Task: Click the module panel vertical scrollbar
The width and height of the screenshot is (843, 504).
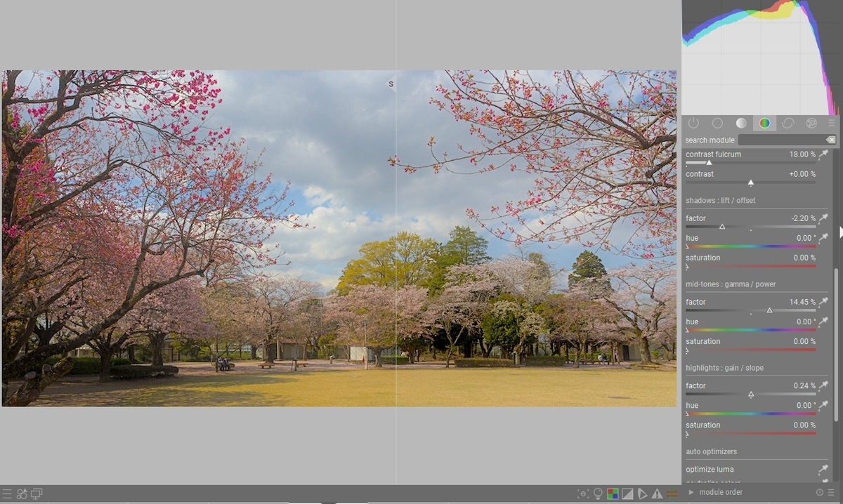Action: [836, 344]
